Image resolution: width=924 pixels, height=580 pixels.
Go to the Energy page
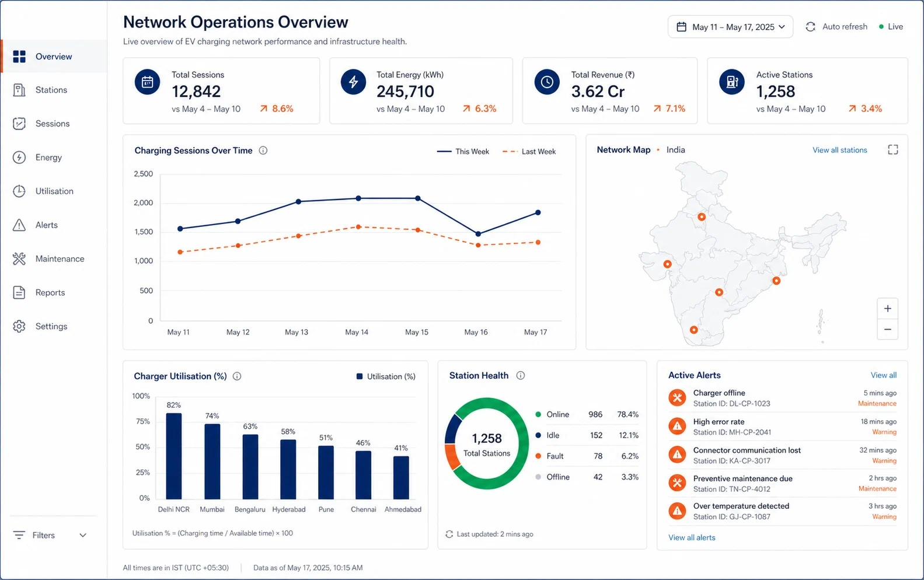[x=54, y=158]
